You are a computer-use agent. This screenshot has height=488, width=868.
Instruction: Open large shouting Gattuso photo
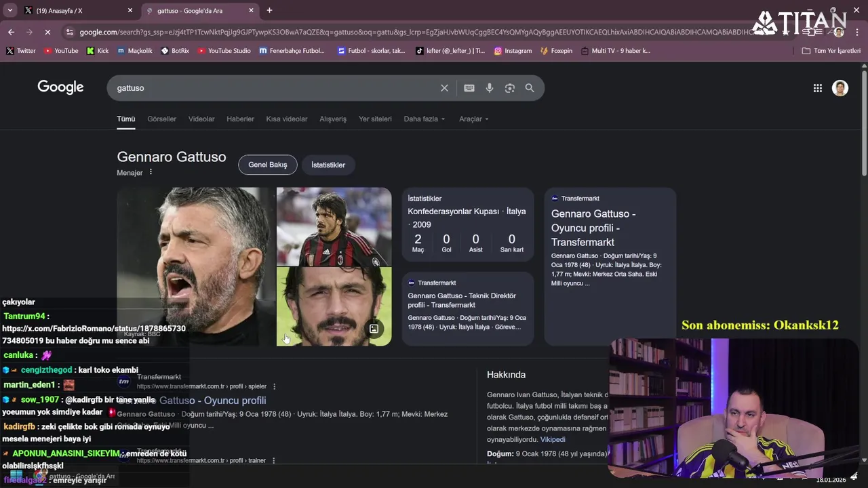coord(196,266)
